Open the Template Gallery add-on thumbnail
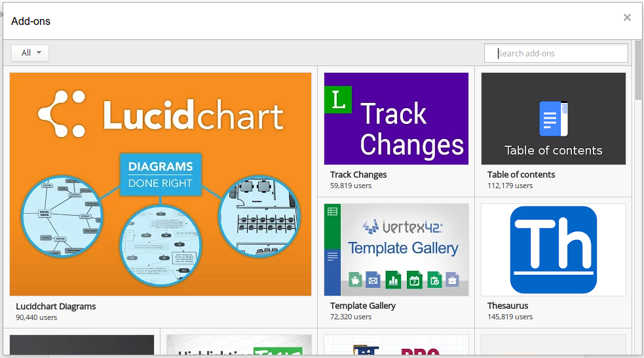644x358 pixels. [396, 250]
